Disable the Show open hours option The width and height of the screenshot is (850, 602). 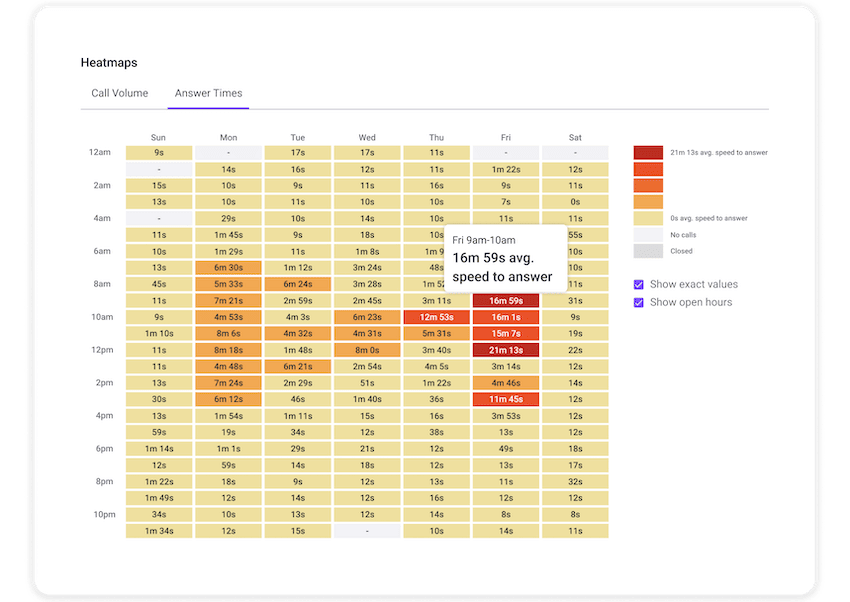[638, 303]
